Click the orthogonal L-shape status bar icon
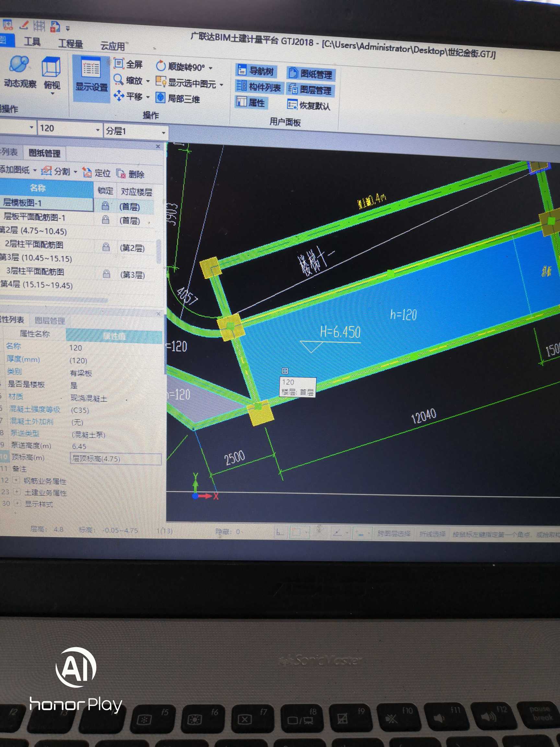The image size is (560, 747). point(280,533)
